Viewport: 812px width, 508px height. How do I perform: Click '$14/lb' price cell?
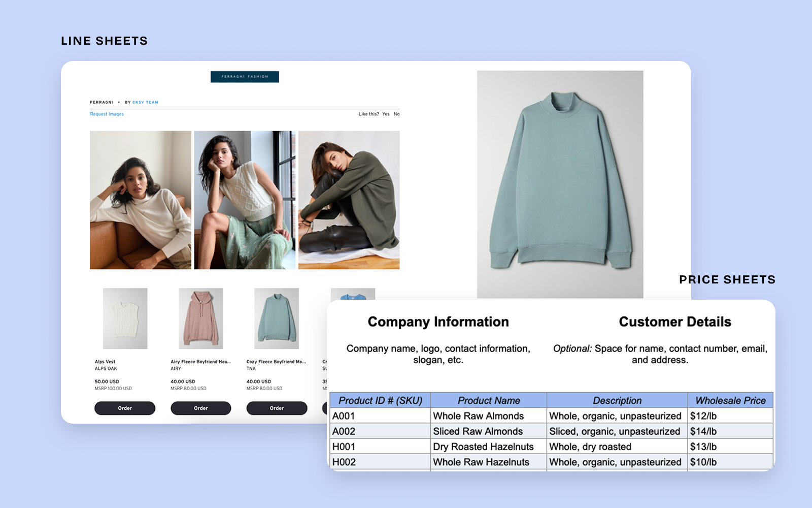[x=730, y=431]
